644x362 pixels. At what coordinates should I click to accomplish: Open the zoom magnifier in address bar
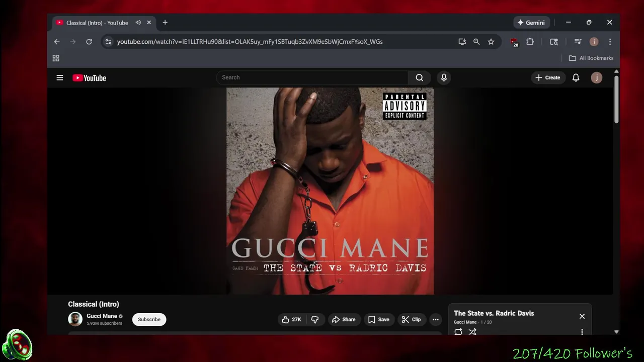pos(476,42)
